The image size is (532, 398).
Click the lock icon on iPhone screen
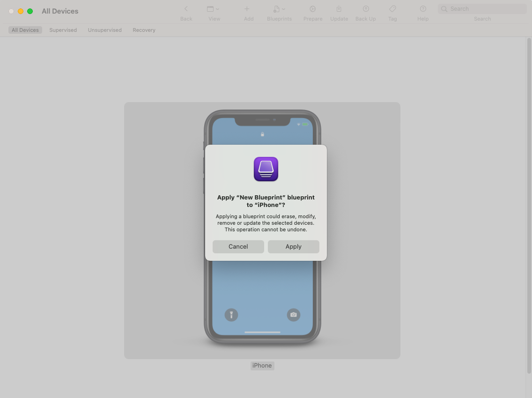pyautogui.click(x=262, y=134)
